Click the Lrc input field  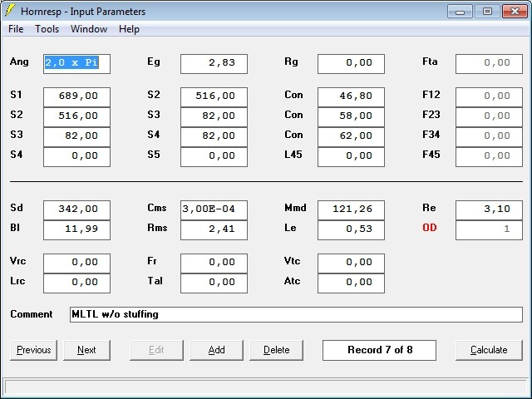pyautogui.click(x=76, y=283)
